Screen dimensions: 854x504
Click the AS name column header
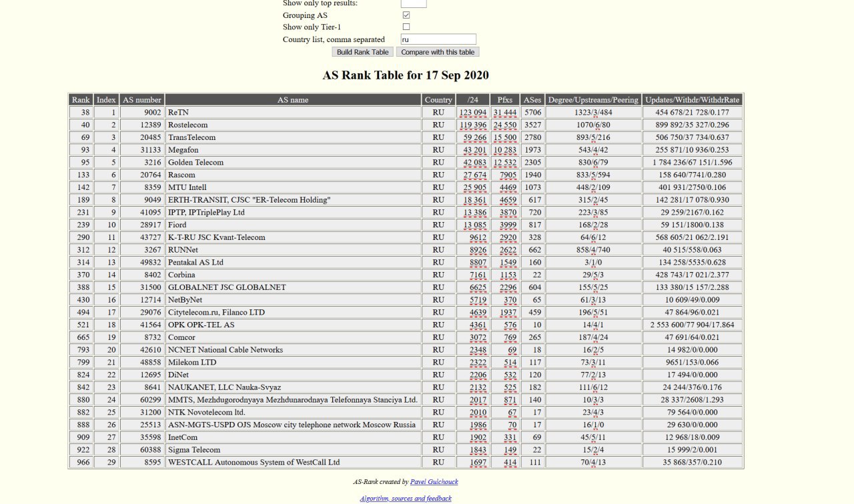(x=294, y=100)
